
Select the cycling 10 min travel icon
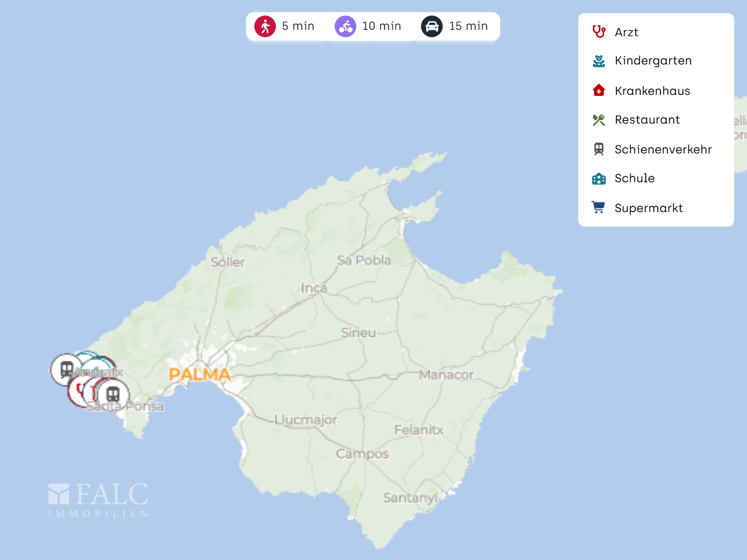point(345,26)
